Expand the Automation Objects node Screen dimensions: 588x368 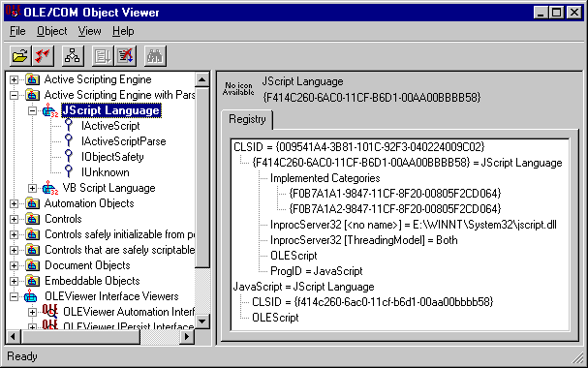click(x=14, y=203)
